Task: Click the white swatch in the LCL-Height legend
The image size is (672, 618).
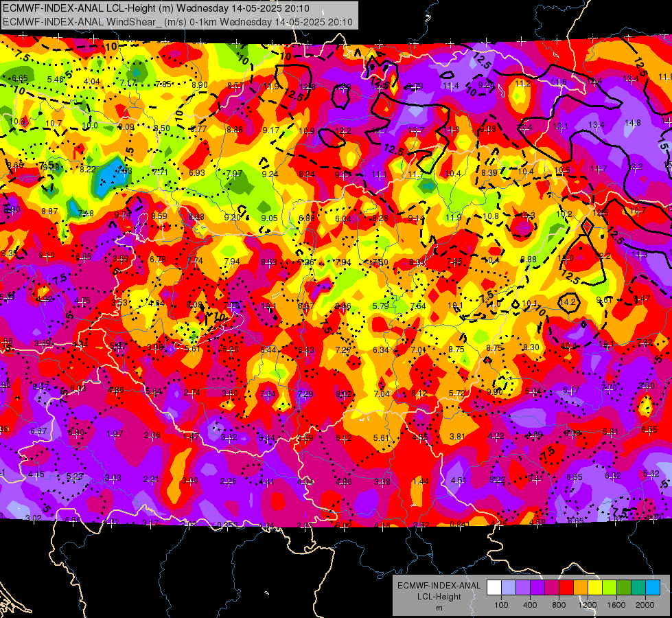Action: [494, 588]
